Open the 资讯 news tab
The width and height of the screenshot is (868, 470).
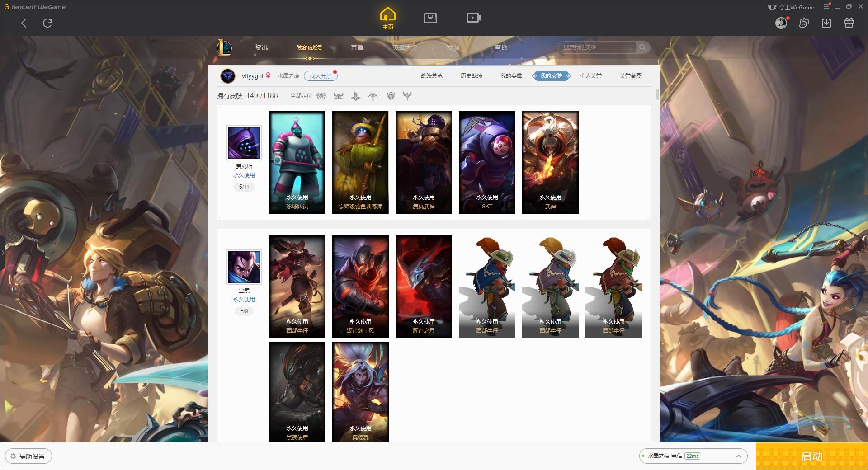(261, 47)
